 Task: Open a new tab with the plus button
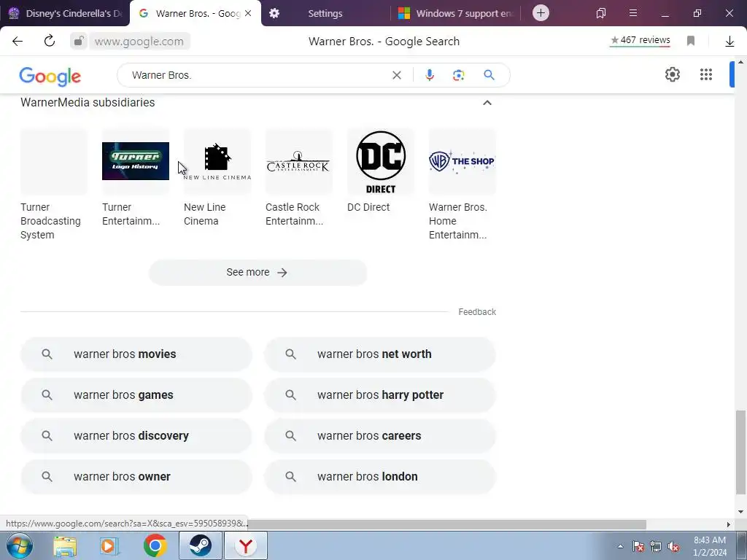point(541,13)
